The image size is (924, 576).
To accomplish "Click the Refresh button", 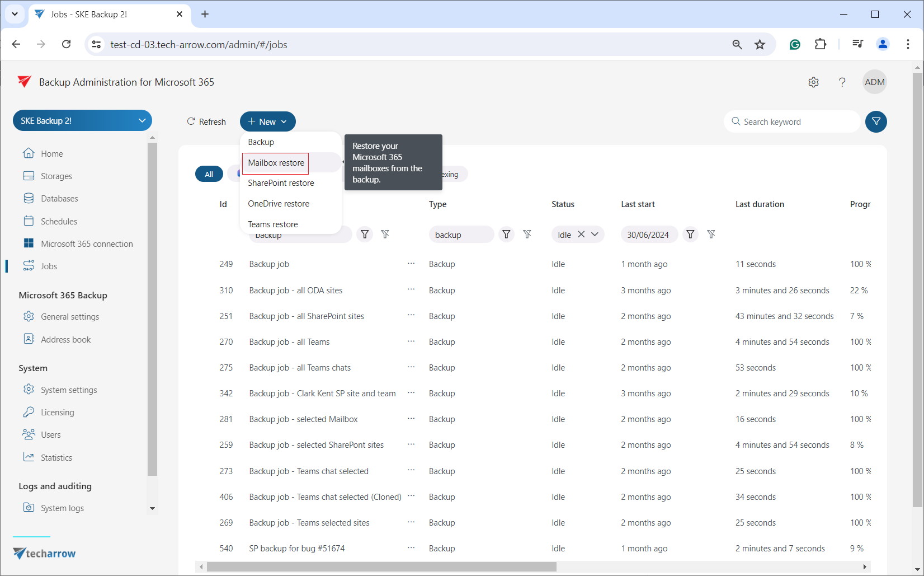I will [206, 121].
